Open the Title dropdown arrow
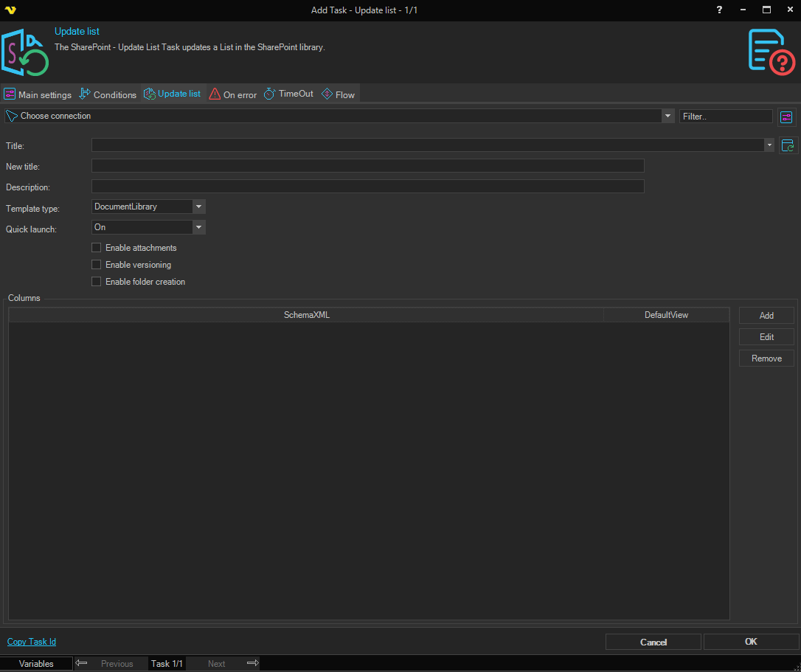Image resolution: width=801 pixels, height=672 pixels. (x=769, y=145)
